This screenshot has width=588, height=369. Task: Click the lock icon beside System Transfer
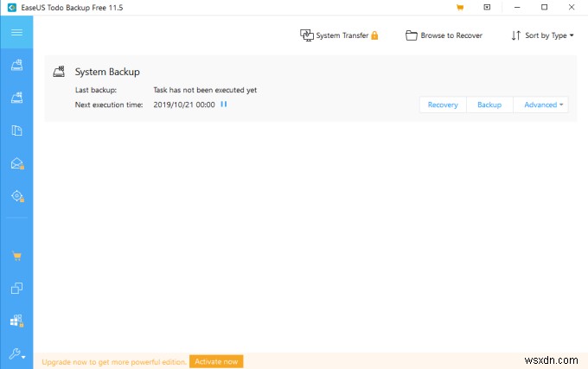pos(374,35)
